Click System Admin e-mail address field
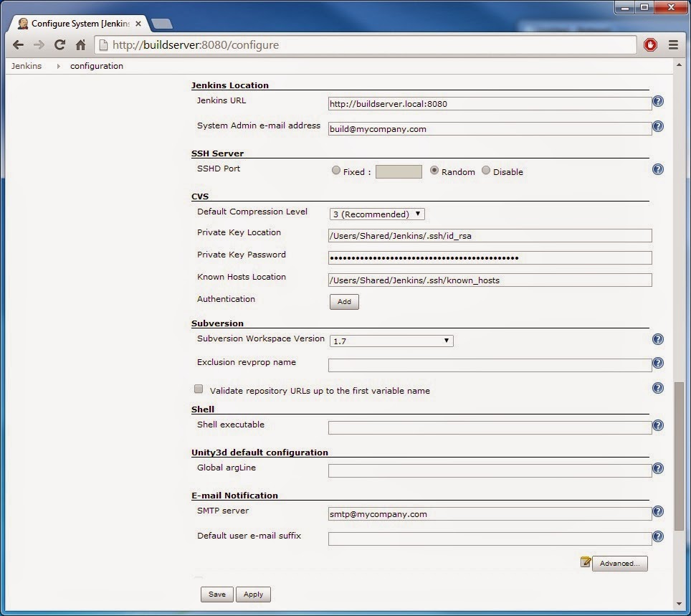691x616 pixels. point(490,129)
